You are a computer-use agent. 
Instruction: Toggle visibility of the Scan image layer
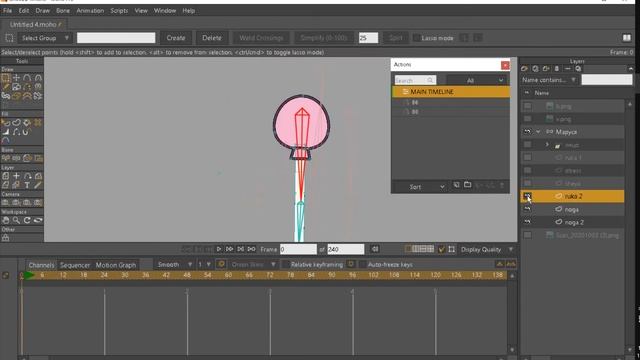coord(527,235)
